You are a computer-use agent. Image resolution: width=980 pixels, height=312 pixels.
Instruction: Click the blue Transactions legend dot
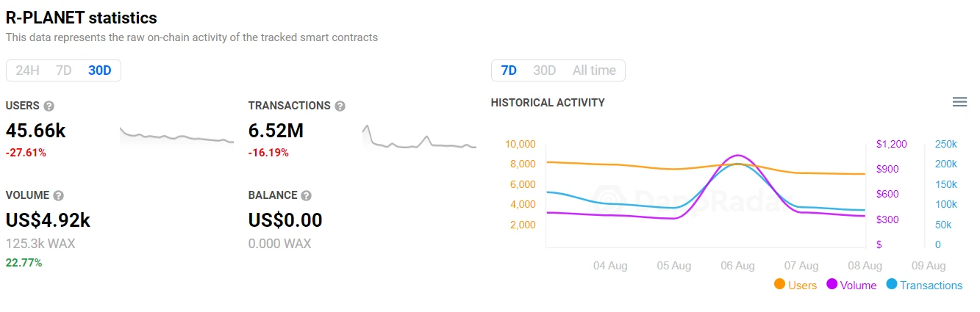892,285
